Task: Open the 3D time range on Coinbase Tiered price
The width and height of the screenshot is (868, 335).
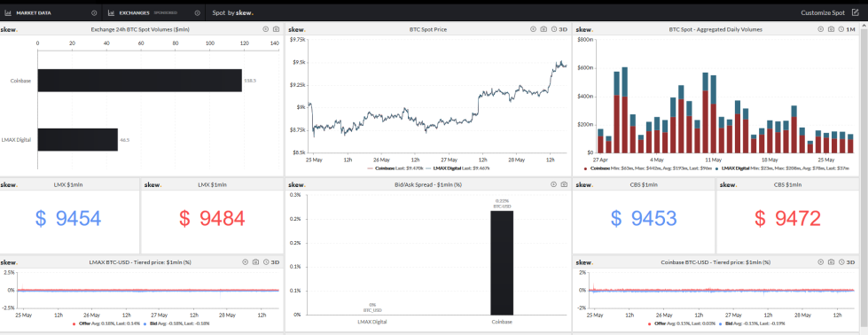Action: click(847, 262)
